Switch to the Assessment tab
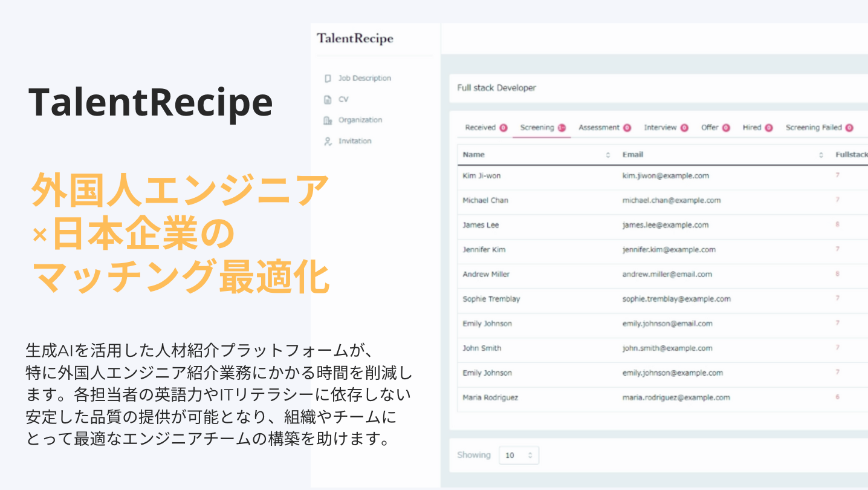The image size is (868, 490). click(x=604, y=128)
